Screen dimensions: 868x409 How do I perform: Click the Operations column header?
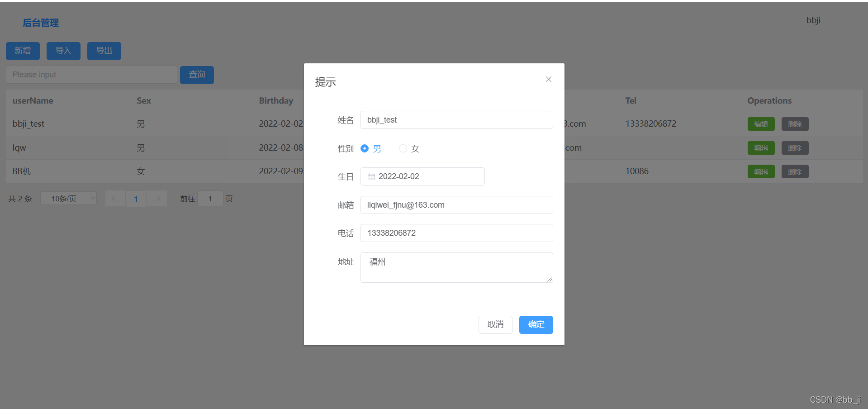[x=769, y=100]
